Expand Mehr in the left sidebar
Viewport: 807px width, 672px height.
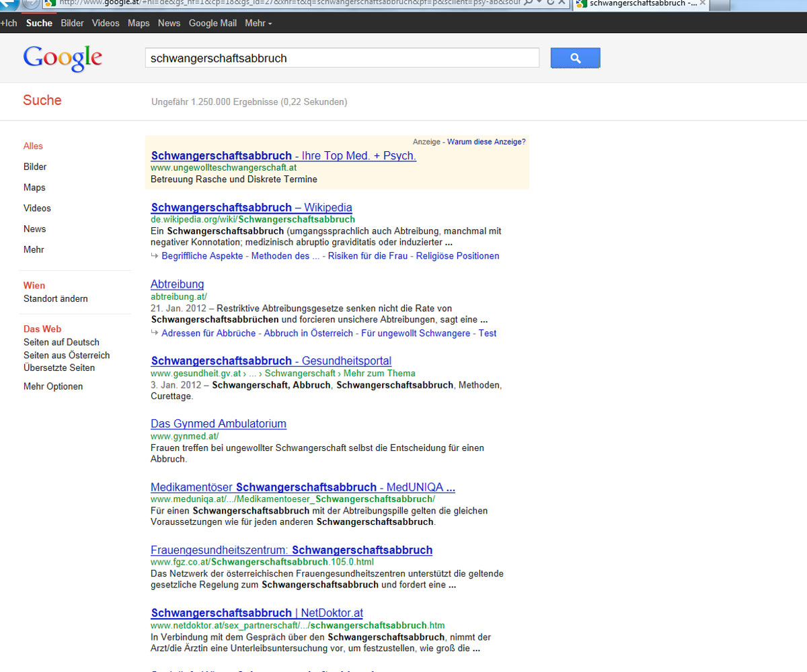coord(34,250)
